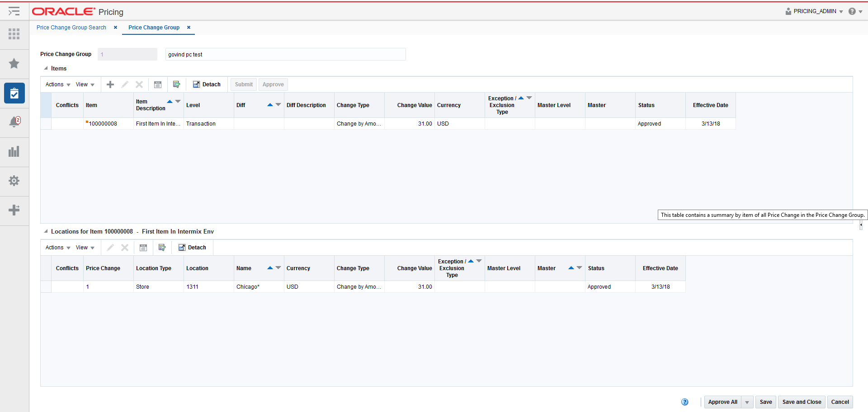The width and height of the screenshot is (868, 412).
Task: Close the Price Change Group tab
Action: 189,28
